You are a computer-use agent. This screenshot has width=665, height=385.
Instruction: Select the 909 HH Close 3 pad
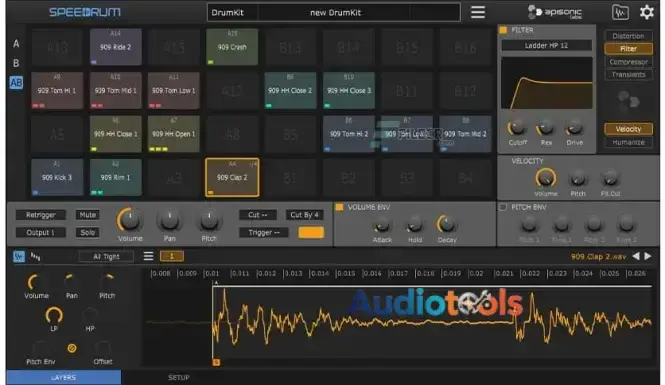349,90
